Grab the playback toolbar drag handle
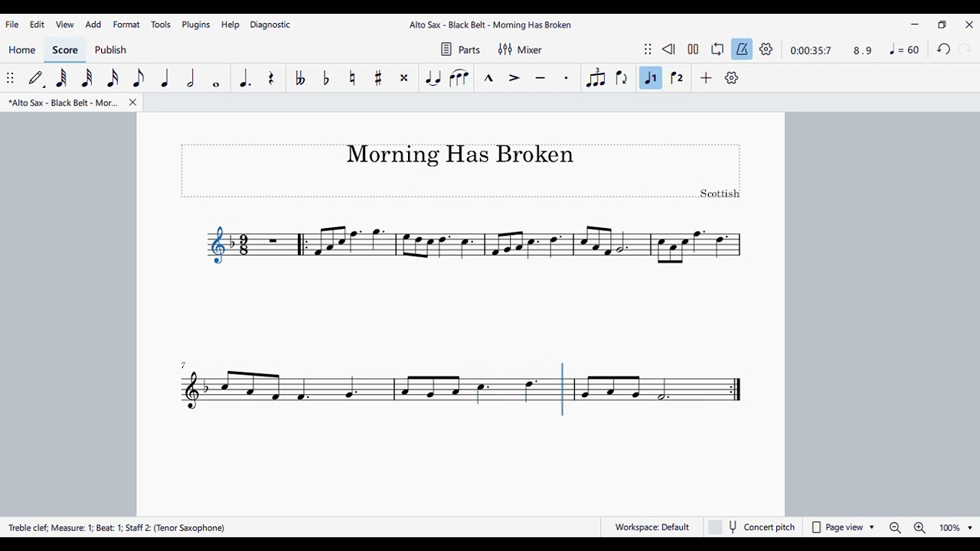The height and width of the screenshot is (551, 980). coord(648,50)
